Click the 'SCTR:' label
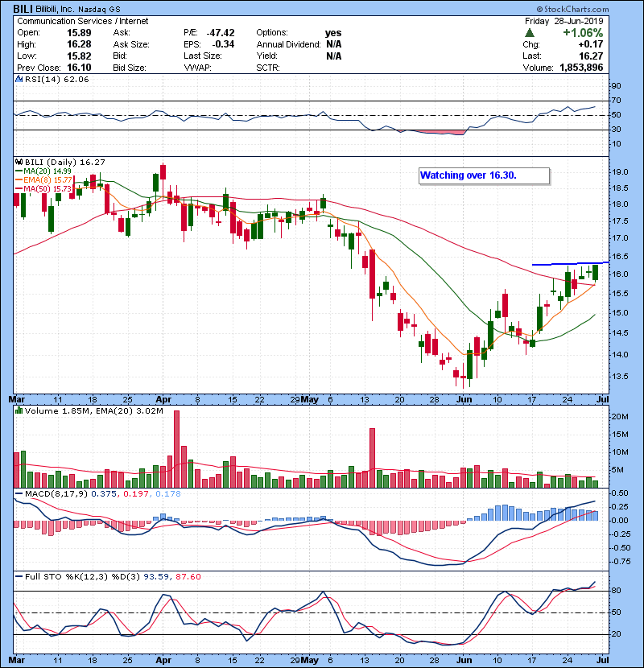 pyautogui.click(x=267, y=68)
